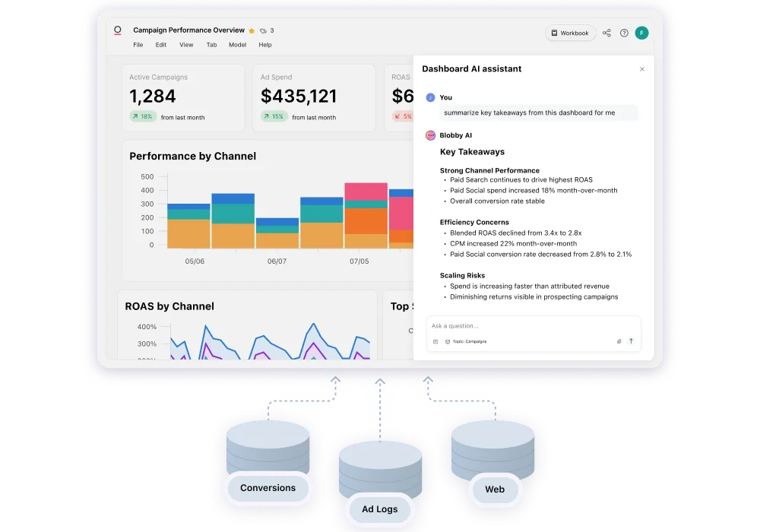Click the attachment paperclip icon
This screenshot has width=760, height=532.
pyautogui.click(x=619, y=341)
